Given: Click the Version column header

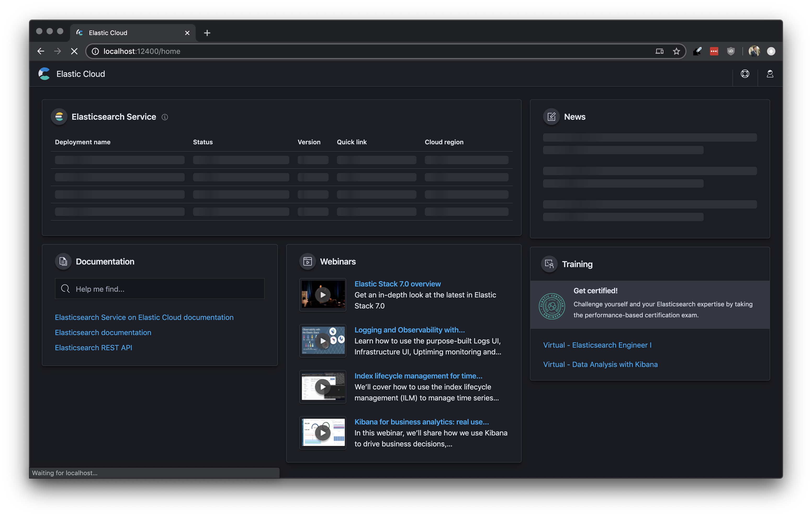Looking at the screenshot, I should pos(309,142).
